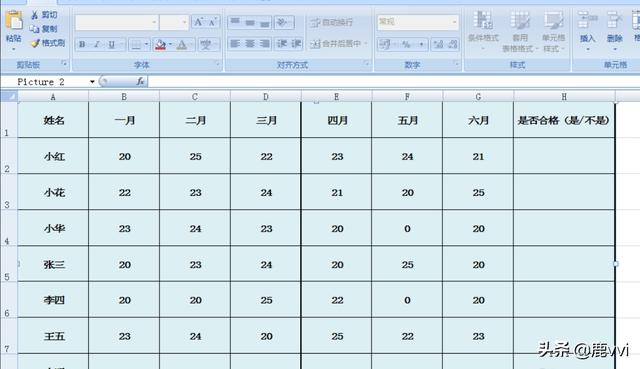Apply cell borders icon

pyautogui.click(x=136, y=44)
